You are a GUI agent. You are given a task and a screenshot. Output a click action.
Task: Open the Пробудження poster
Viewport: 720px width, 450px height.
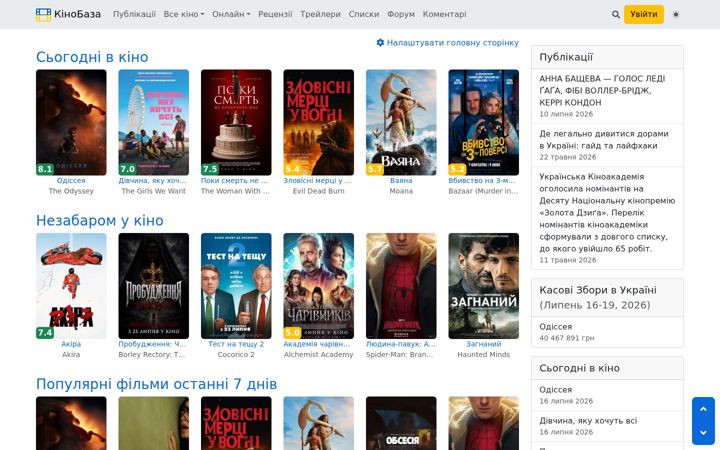pyautogui.click(x=154, y=286)
